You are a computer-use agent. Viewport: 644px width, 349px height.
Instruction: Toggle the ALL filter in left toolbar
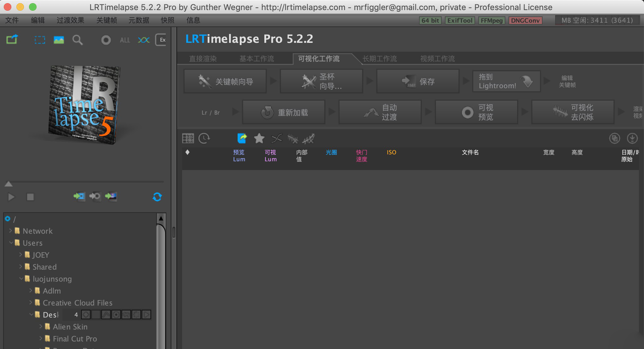125,40
